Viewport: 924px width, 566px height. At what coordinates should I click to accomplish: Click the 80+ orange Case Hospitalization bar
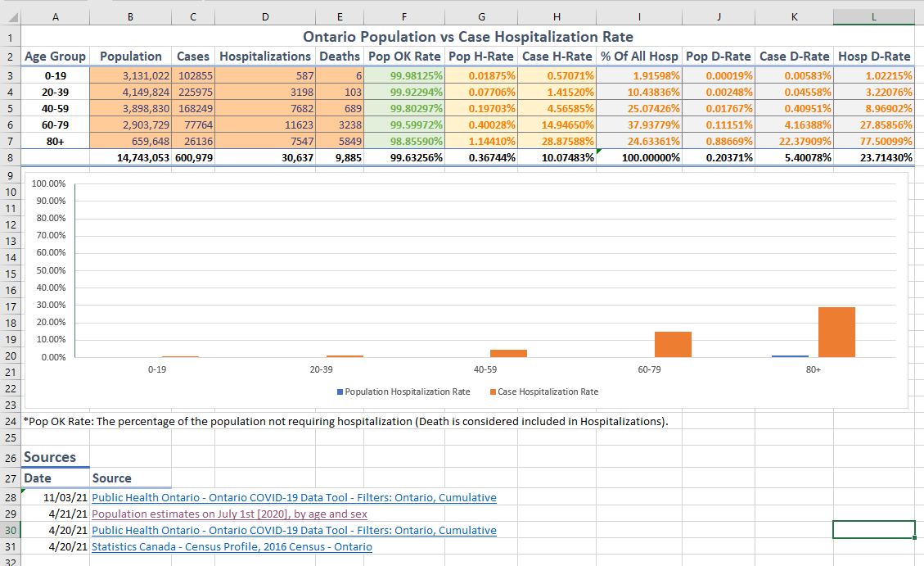click(836, 332)
